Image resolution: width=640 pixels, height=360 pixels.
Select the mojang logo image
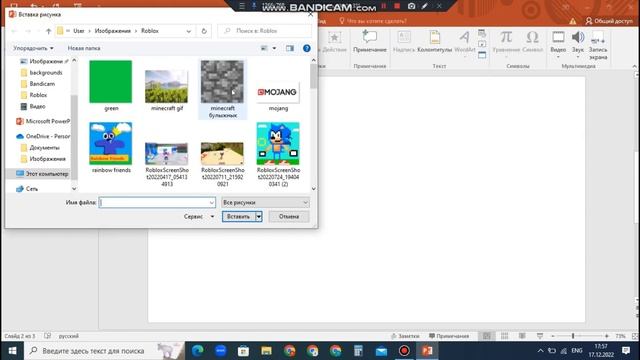pyautogui.click(x=278, y=92)
